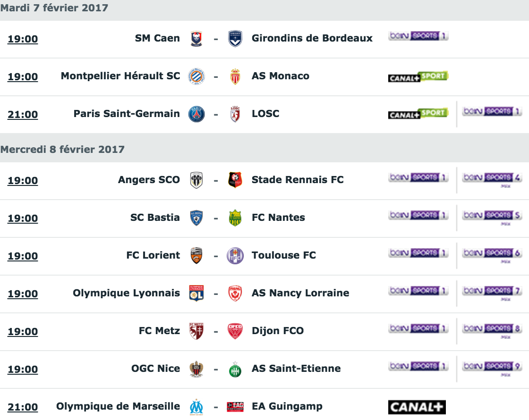
Task: Click the AS Saint-Etienne green badge
Action: pos(235,370)
